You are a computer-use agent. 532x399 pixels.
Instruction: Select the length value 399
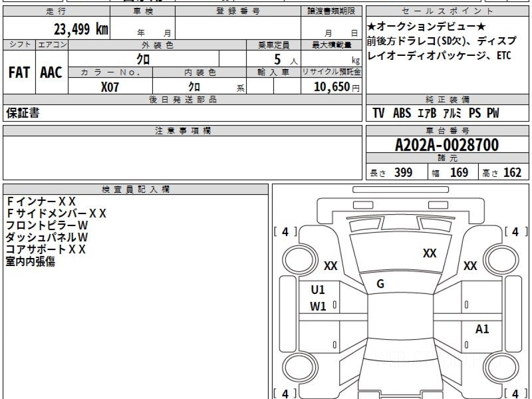pyautogui.click(x=403, y=172)
